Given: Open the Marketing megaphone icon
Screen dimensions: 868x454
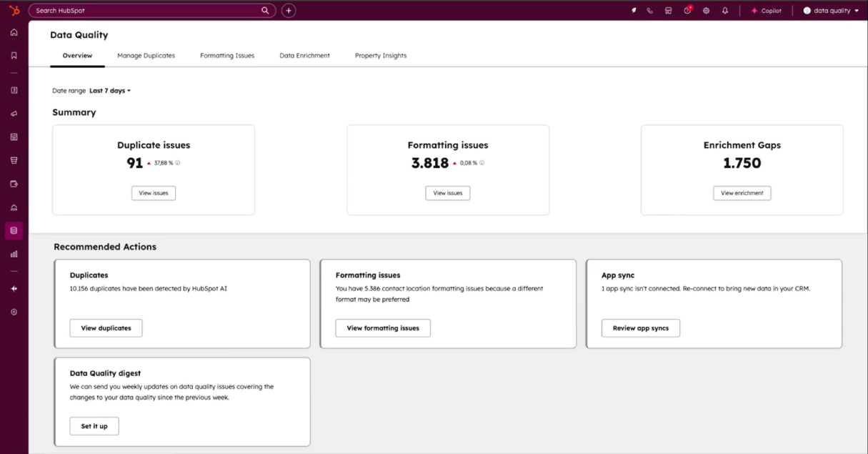Looking at the screenshot, I should (14, 114).
